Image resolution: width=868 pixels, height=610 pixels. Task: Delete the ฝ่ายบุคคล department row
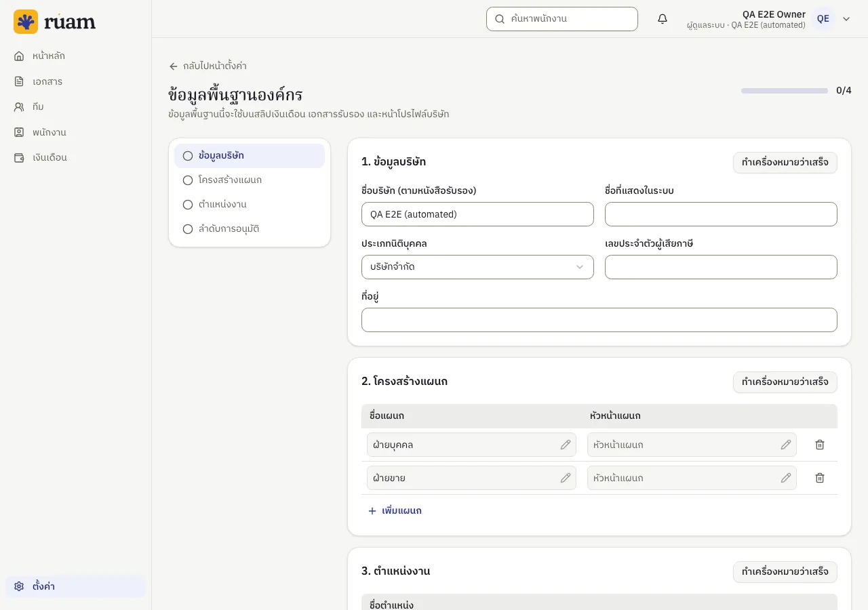click(x=820, y=445)
